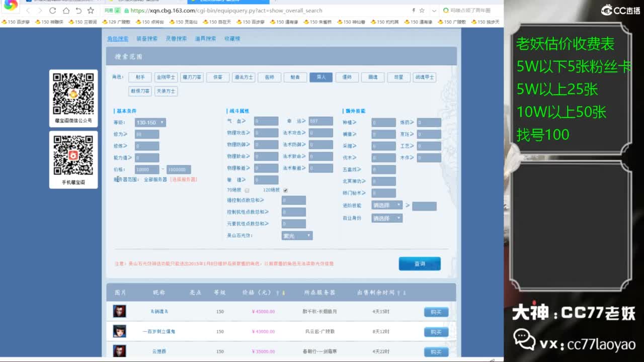Open the 灵兽搜索 tab
The width and height of the screenshot is (644, 362).
click(x=176, y=39)
